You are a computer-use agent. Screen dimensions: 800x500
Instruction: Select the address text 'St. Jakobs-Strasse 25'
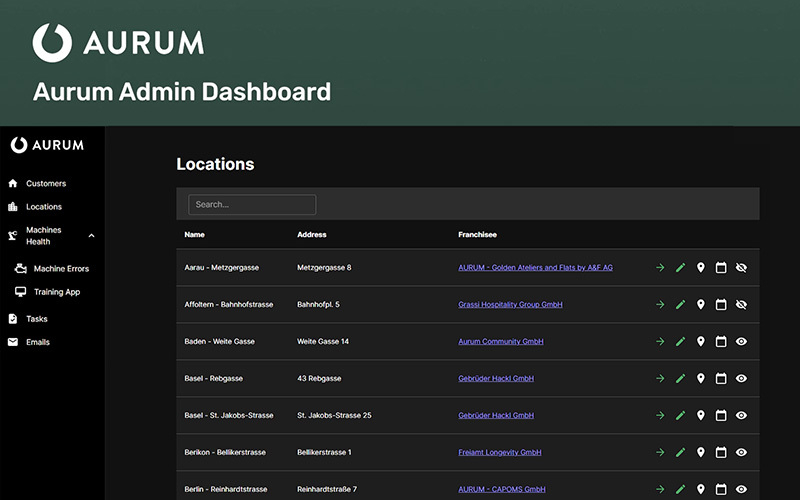[334, 415]
